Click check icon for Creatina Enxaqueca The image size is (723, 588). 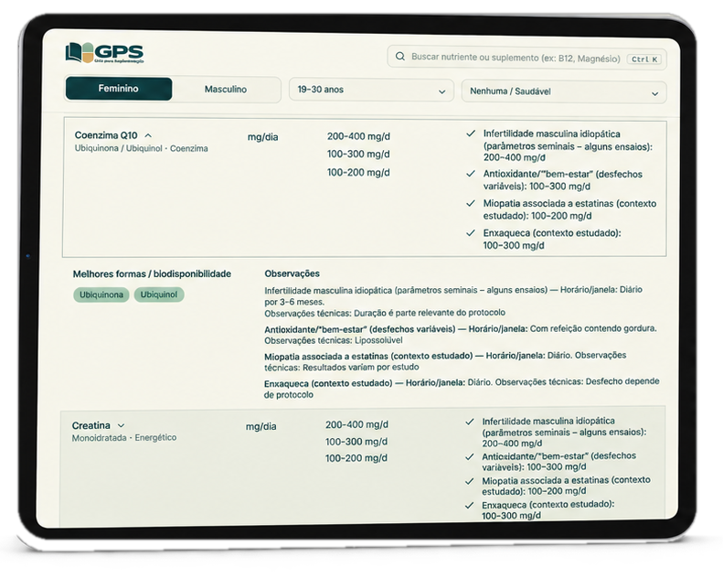coord(470,505)
